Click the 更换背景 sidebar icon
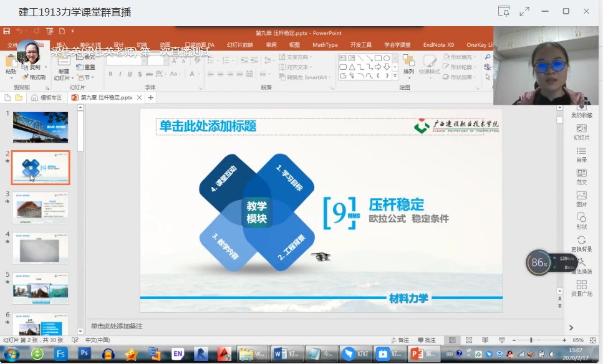The height and width of the screenshot is (364, 603). coord(581,239)
